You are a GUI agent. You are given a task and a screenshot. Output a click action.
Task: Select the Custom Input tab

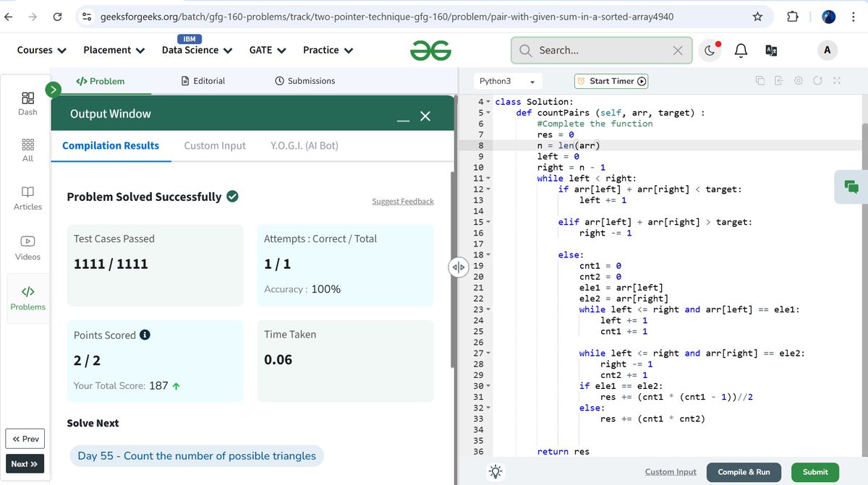pos(215,145)
